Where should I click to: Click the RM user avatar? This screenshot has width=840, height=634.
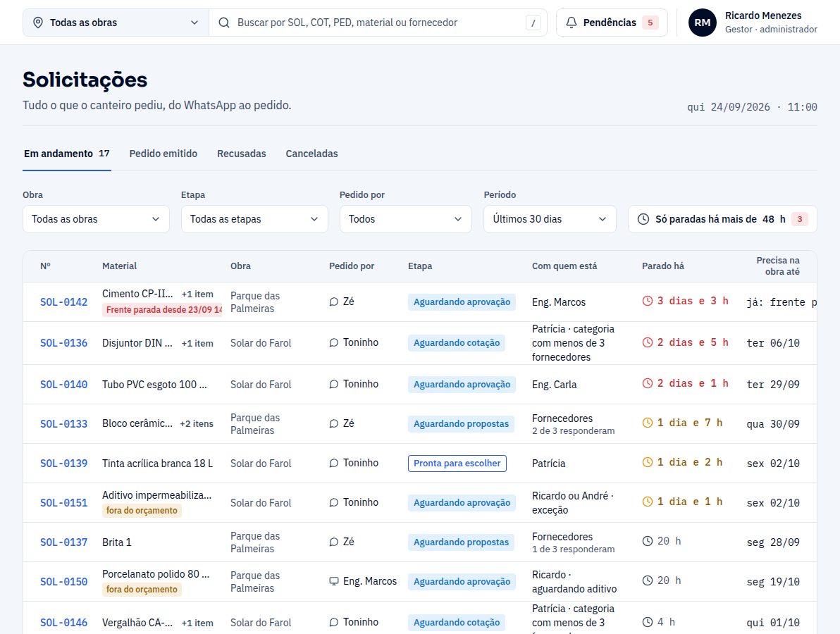(x=703, y=23)
